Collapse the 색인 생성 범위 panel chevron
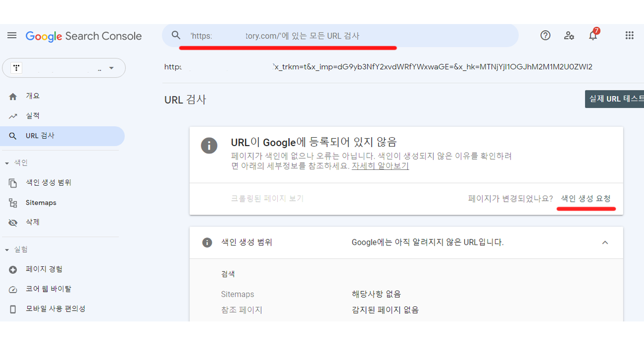644x362 pixels. point(605,243)
